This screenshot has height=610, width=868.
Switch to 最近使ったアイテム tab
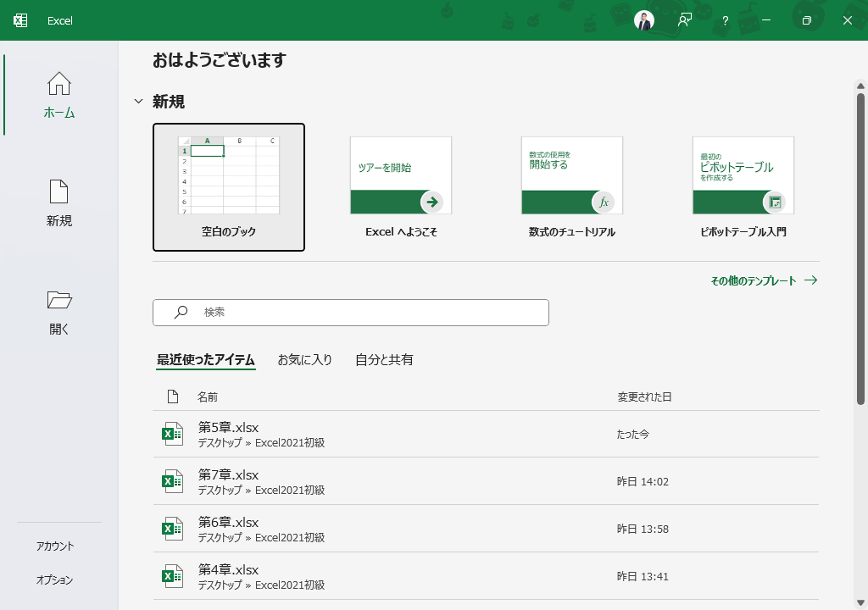(x=205, y=360)
